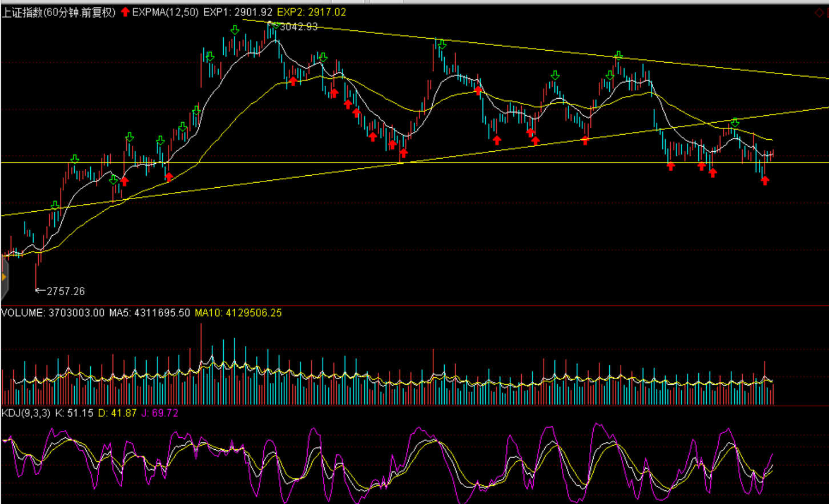829x504 pixels.
Task: Expand the side panel with orange arrow handle
Action: (x=3, y=277)
